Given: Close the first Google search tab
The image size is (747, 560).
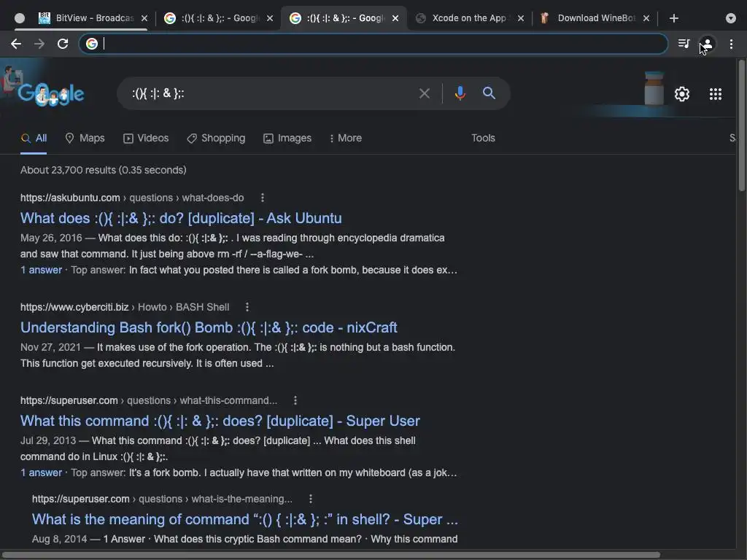Looking at the screenshot, I should [x=270, y=18].
